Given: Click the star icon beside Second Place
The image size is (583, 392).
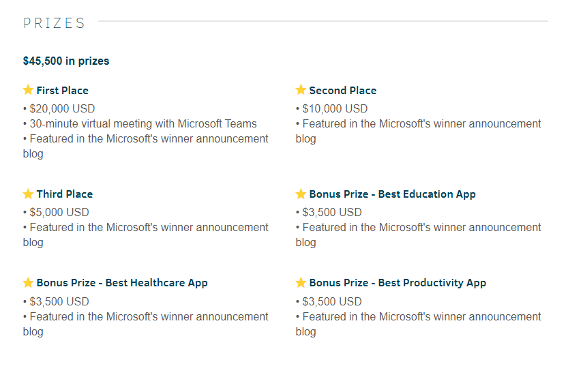Looking at the screenshot, I should pos(301,90).
